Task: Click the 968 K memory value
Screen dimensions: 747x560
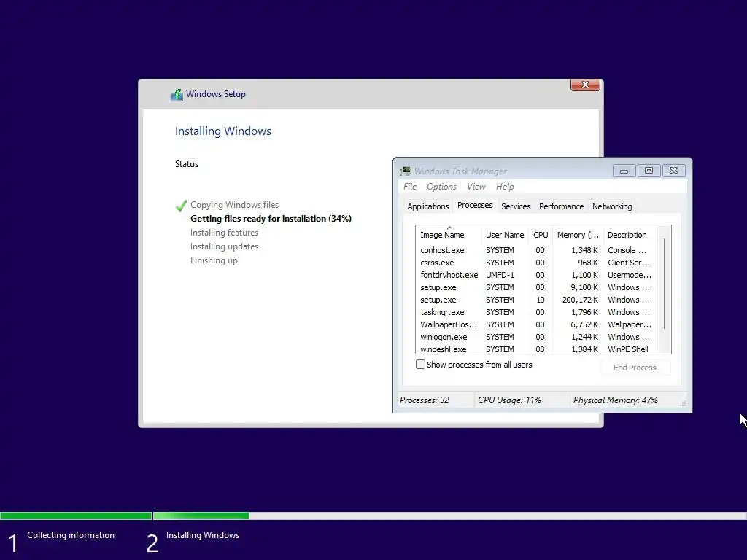Action: (x=588, y=262)
